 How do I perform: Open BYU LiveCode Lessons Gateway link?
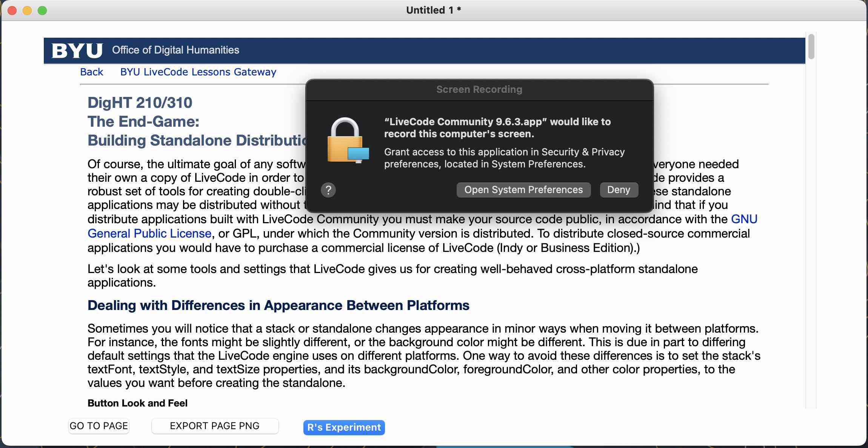tap(198, 72)
